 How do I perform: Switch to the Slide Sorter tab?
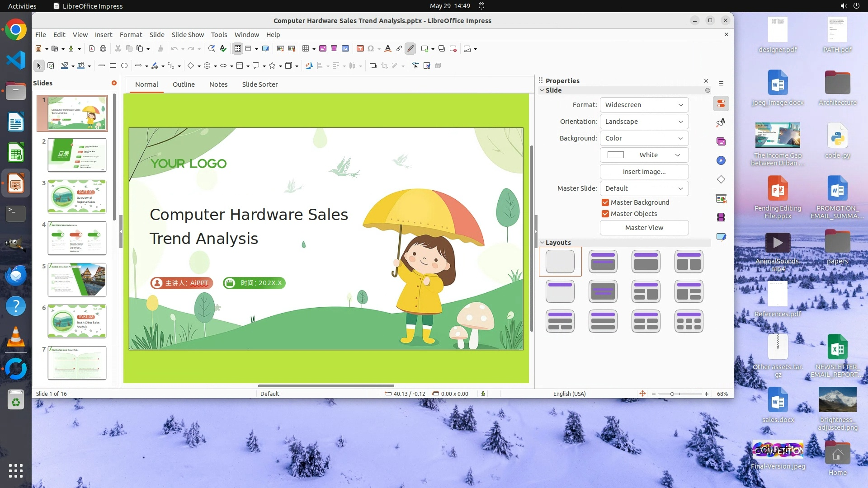(x=259, y=84)
